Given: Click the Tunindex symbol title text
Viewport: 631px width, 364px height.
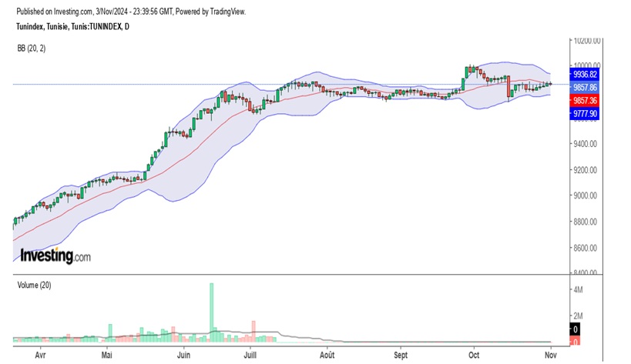Looking at the screenshot, I should pyautogui.click(x=72, y=27).
